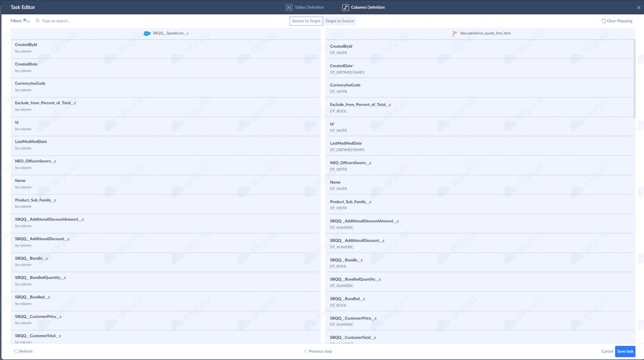Screen dimensions: 644x360
Task: Select the Columns Definition step icon
Action: pyautogui.click(x=346, y=8)
